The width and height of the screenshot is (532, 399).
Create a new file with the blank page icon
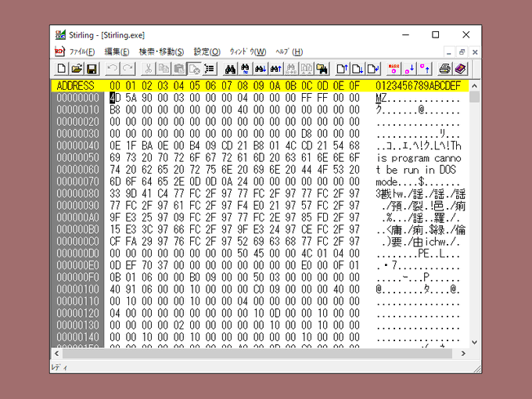pyautogui.click(x=61, y=69)
